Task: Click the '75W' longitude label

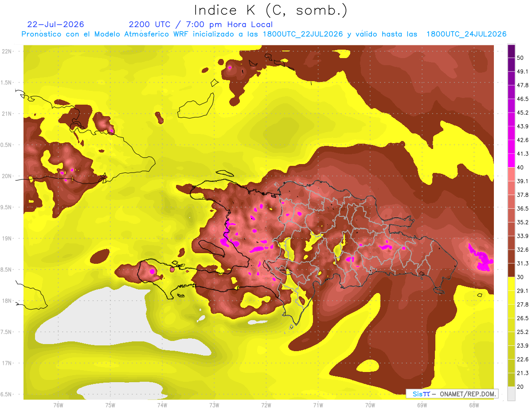Action: point(110,405)
